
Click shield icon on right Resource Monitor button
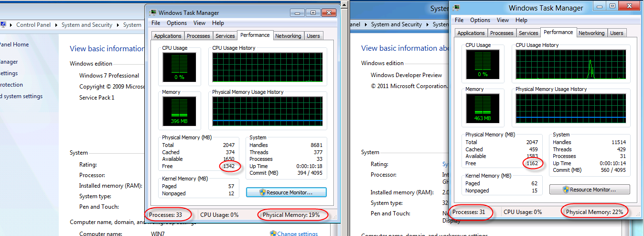[566, 190]
